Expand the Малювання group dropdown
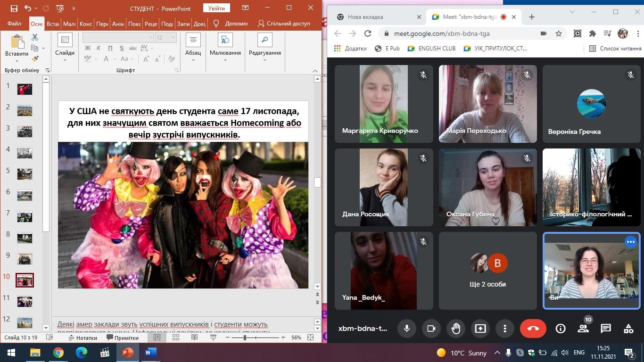This screenshot has height=362, width=644. click(x=225, y=60)
